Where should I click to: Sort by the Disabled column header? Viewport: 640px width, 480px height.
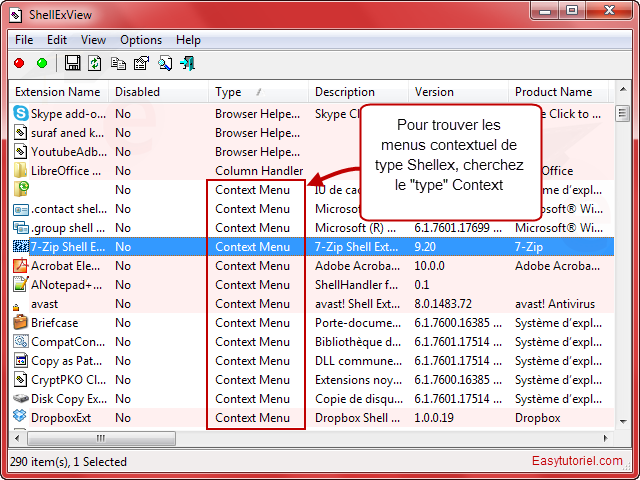point(158,92)
